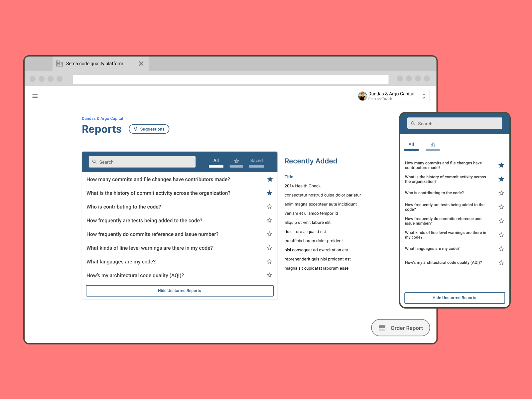
Task: Star 'Who is contributing' row in mobile panel
Action: (501, 193)
